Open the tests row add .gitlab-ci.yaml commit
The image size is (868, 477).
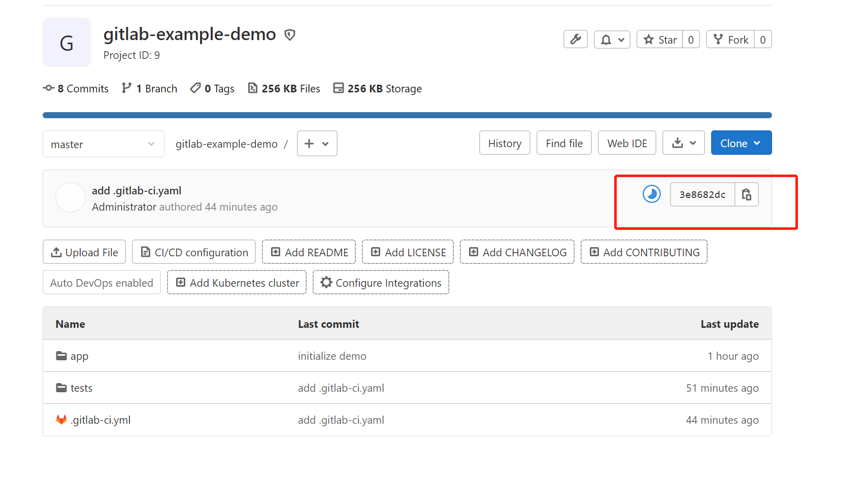(341, 388)
